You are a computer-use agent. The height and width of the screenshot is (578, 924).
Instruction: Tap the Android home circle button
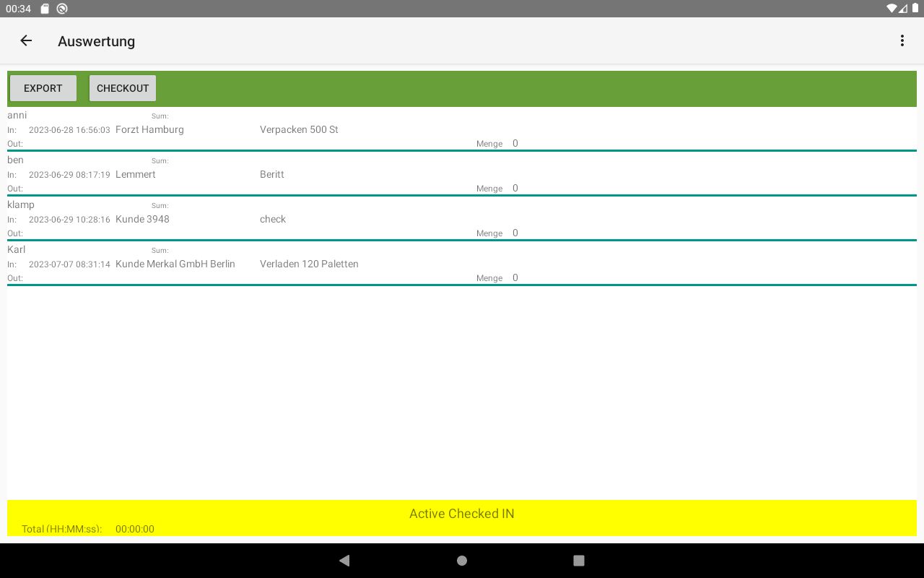coord(462,561)
